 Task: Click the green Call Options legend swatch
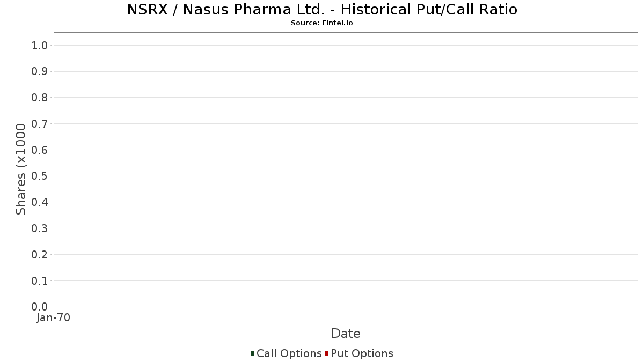click(x=252, y=353)
